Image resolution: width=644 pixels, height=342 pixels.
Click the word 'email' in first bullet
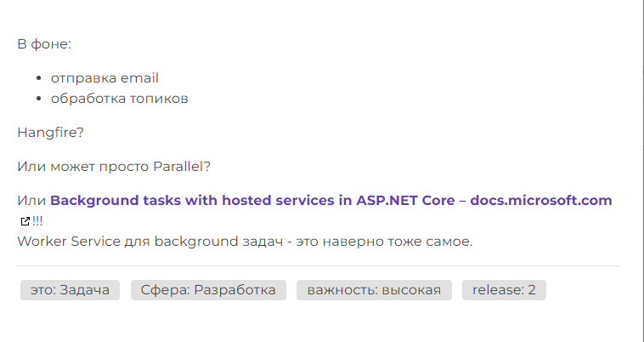tap(139, 78)
